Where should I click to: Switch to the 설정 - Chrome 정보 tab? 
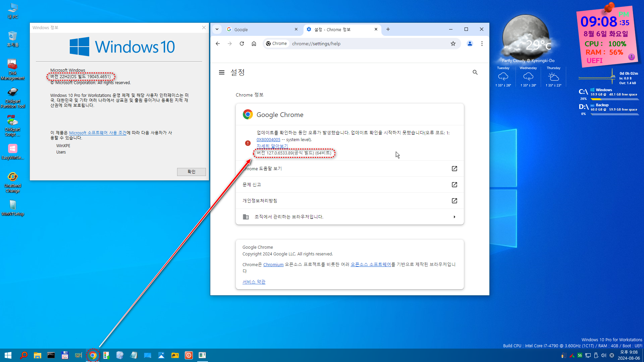click(342, 29)
